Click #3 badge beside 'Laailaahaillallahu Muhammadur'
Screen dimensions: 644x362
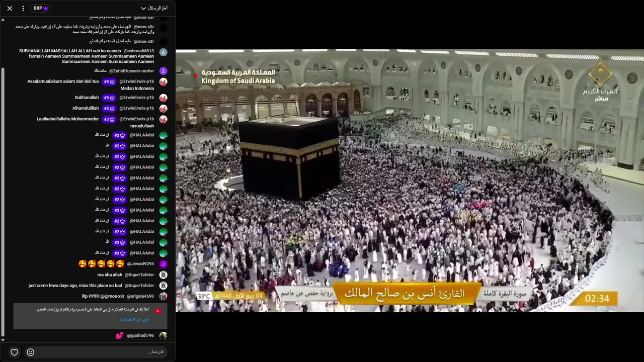109,119
